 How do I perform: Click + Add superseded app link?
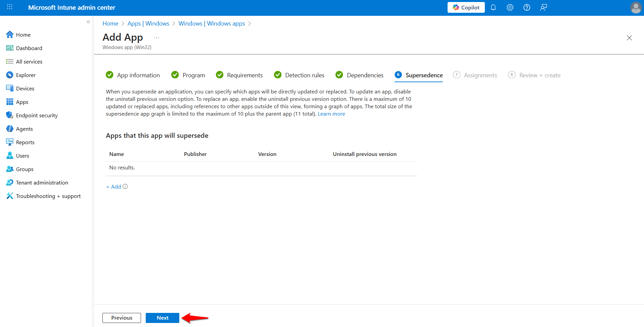113,187
